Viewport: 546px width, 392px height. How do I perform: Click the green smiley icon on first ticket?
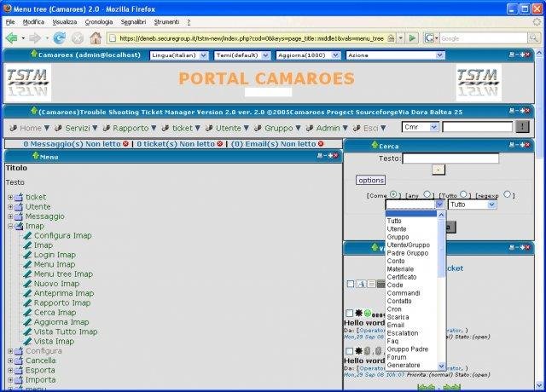click(368, 313)
